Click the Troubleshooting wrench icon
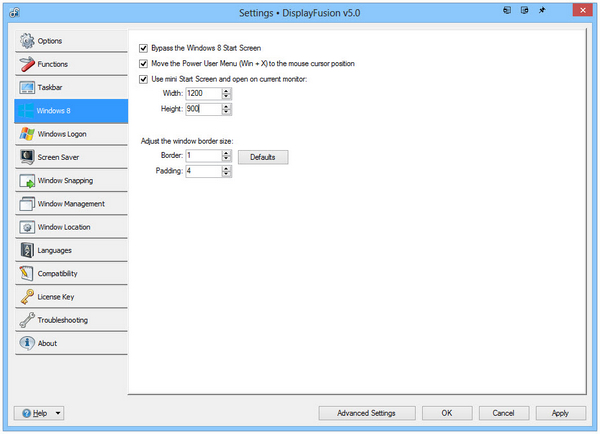This screenshot has height=434, width=600. pyautogui.click(x=27, y=320)
